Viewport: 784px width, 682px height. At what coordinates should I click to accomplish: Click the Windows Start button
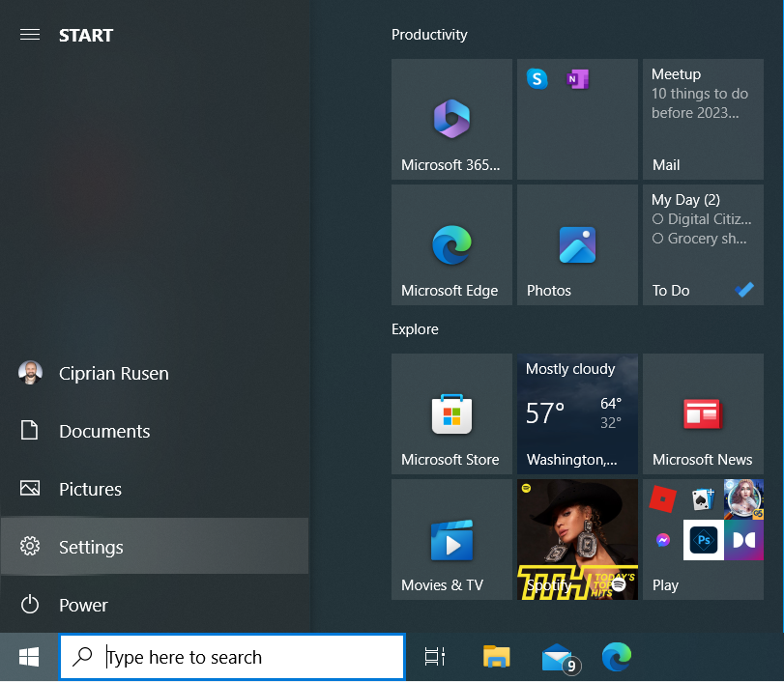click(29, 657)
